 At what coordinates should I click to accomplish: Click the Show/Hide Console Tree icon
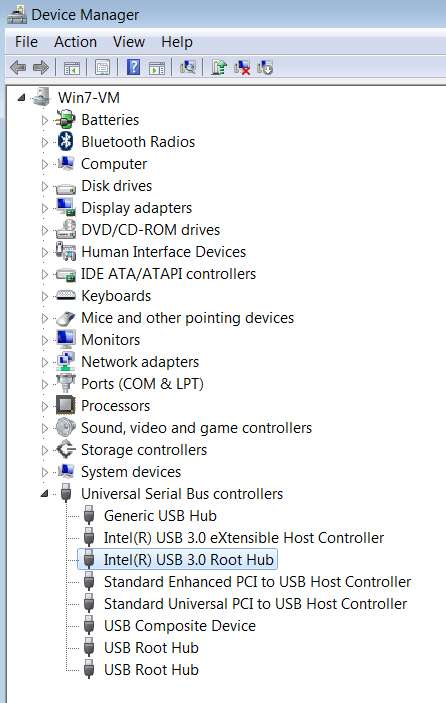coord(72,68)
